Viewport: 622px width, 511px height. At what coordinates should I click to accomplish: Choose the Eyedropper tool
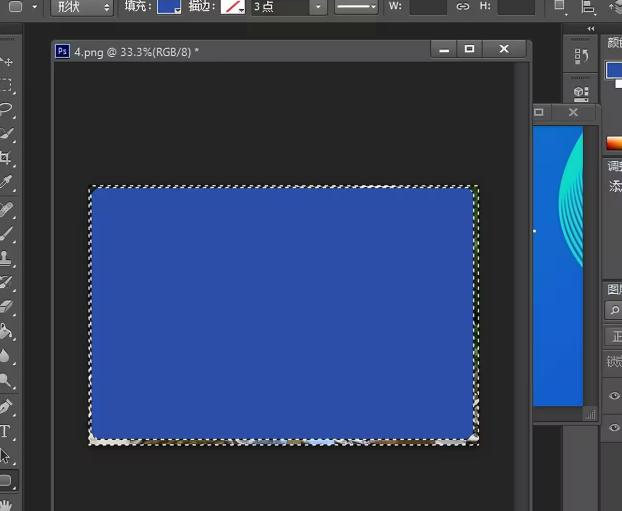(x=7, y=182)
